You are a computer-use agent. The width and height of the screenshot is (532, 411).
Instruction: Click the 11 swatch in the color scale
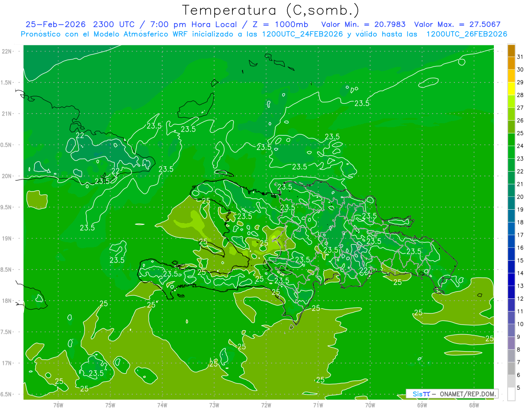click(x=511, y=305)
